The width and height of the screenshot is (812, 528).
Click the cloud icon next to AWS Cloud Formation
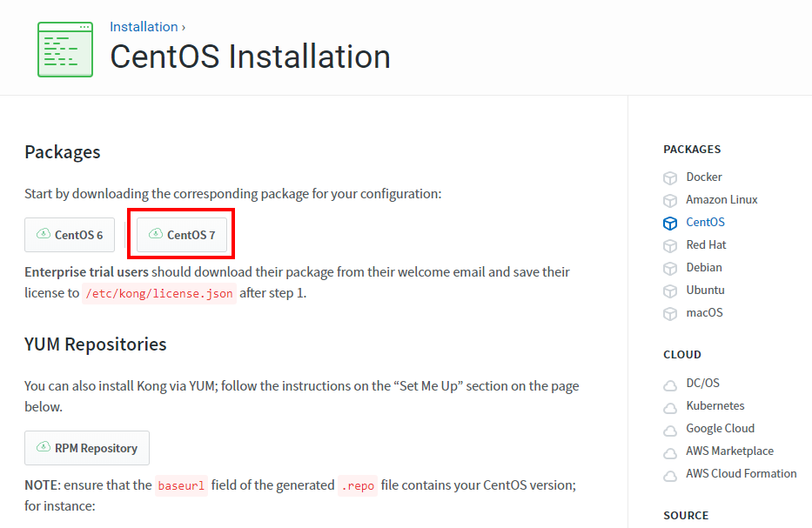pyautogui.click(x=670, y=476)
